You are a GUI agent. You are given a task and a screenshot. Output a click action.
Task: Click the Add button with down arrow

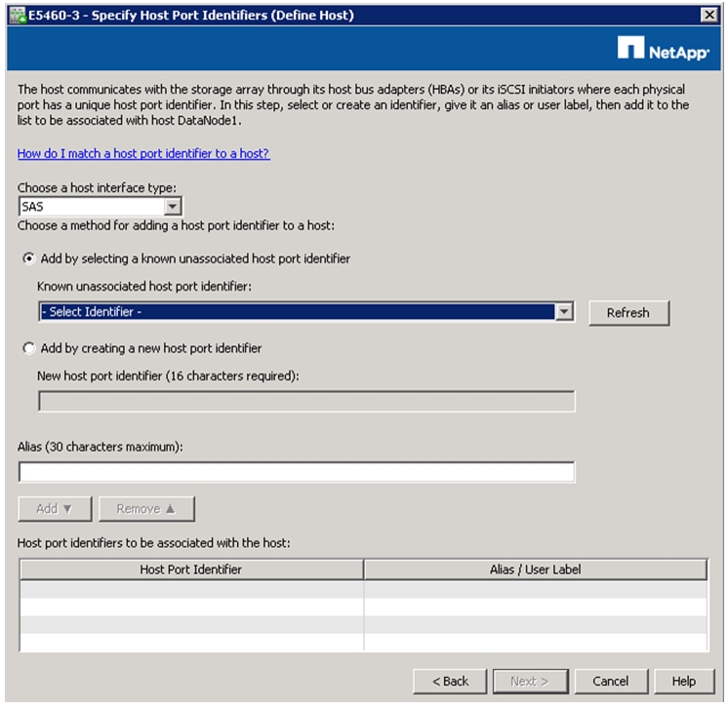(x=55, y=509)
